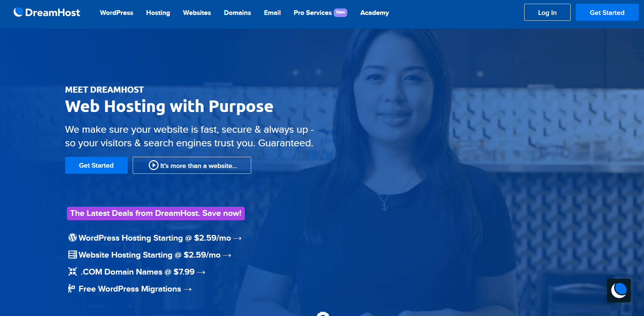
Task: Open the WordPress menu in navigation
Action: coord(116,13)
